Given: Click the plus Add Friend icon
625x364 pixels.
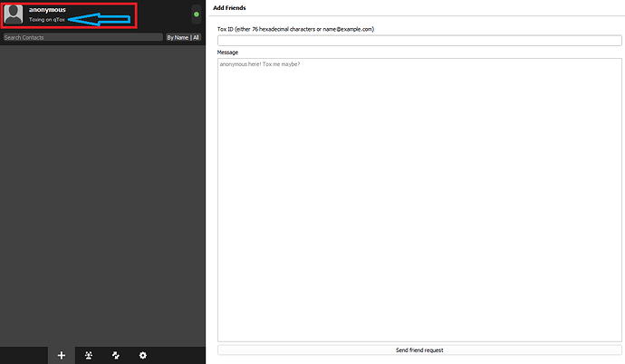Looking at the screenshot, I should click(x=61, y=356).
